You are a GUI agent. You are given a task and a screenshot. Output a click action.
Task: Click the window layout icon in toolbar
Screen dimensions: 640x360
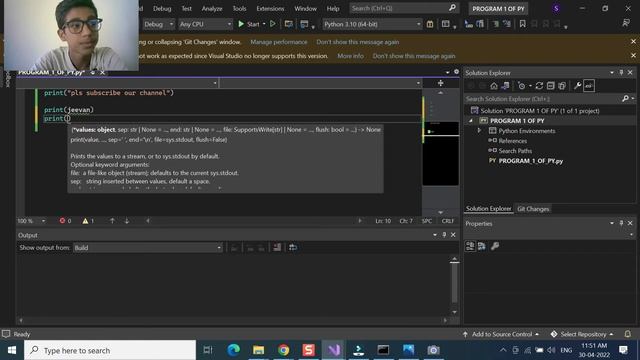[446, 24]
